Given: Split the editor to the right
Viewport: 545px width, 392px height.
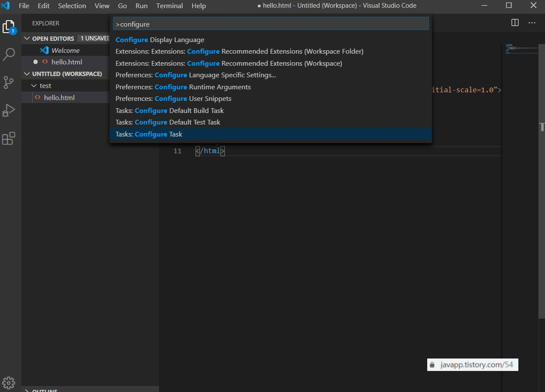Looking at the screenshot, I should [x=515, y=23].
